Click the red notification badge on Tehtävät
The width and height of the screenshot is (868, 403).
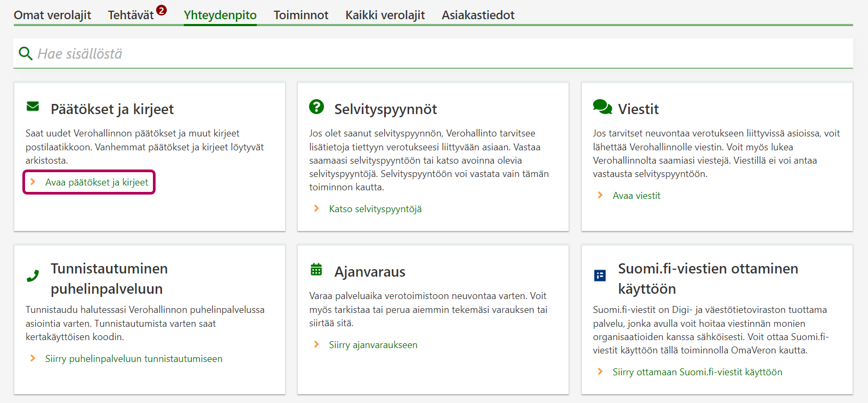pyautogui.click(x=161, y=10)
